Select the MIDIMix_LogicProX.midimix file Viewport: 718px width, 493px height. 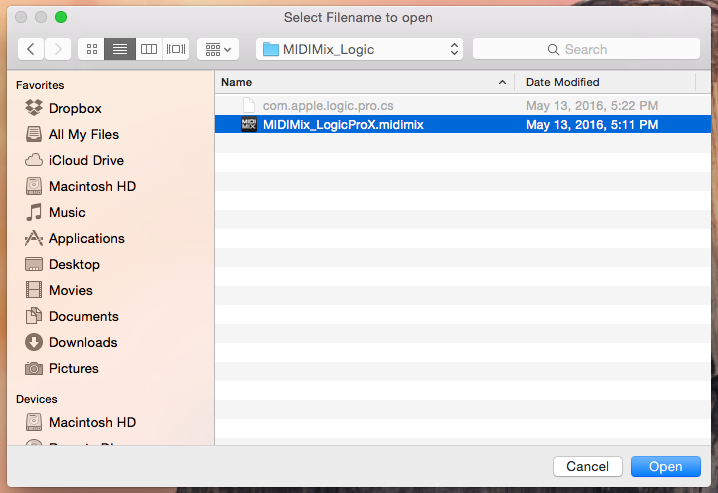462,125
